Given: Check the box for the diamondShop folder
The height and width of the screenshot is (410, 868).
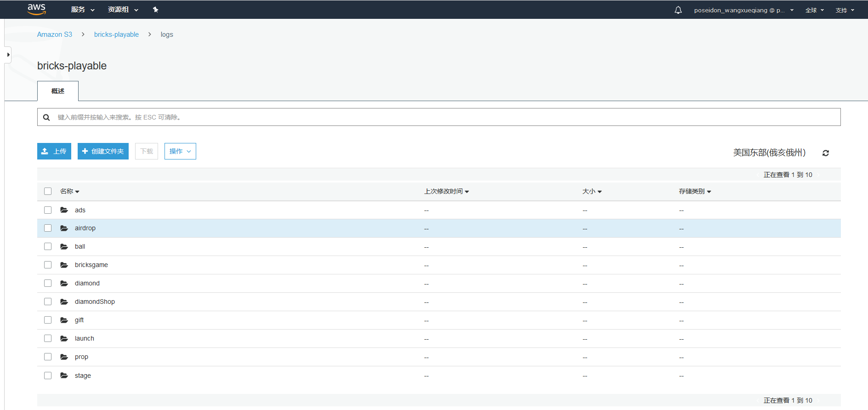Looking at the screenshot, I should click(48, 302).
